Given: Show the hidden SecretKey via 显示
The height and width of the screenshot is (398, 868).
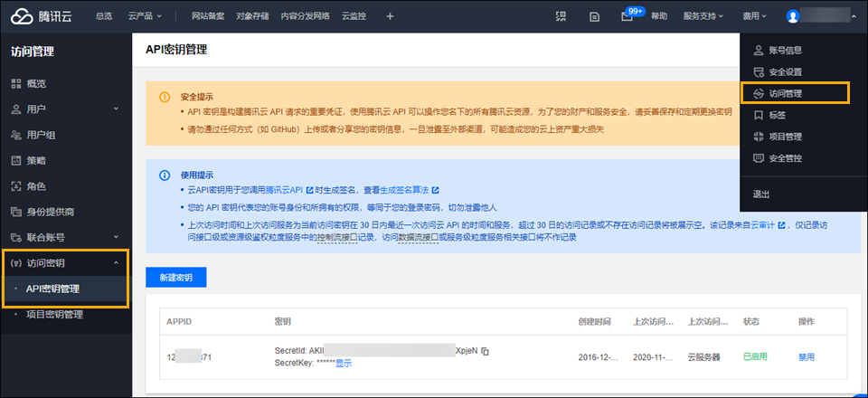Looking at the screenshot, I should [343, 363].
